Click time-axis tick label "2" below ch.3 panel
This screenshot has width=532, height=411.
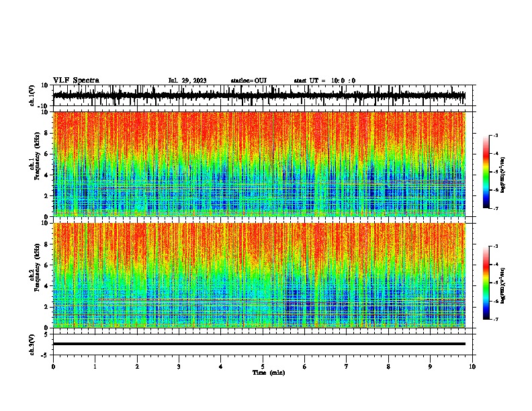137,367
